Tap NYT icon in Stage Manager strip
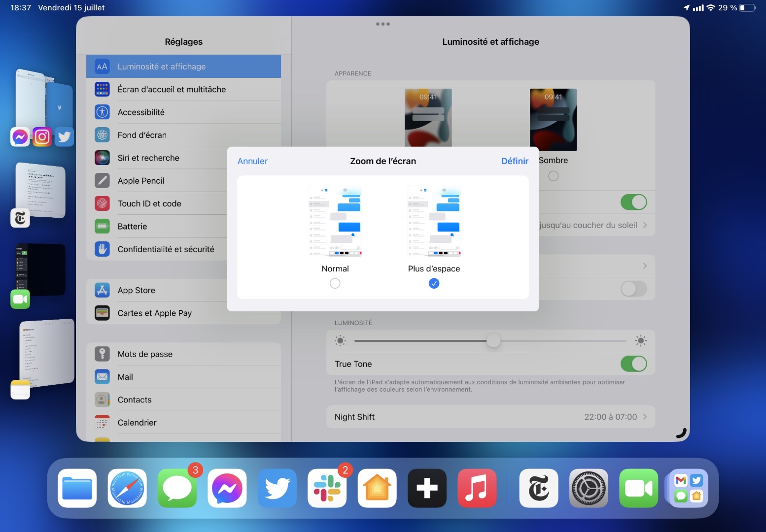This screenshot has height=532, width=766. tap(20, 218)
